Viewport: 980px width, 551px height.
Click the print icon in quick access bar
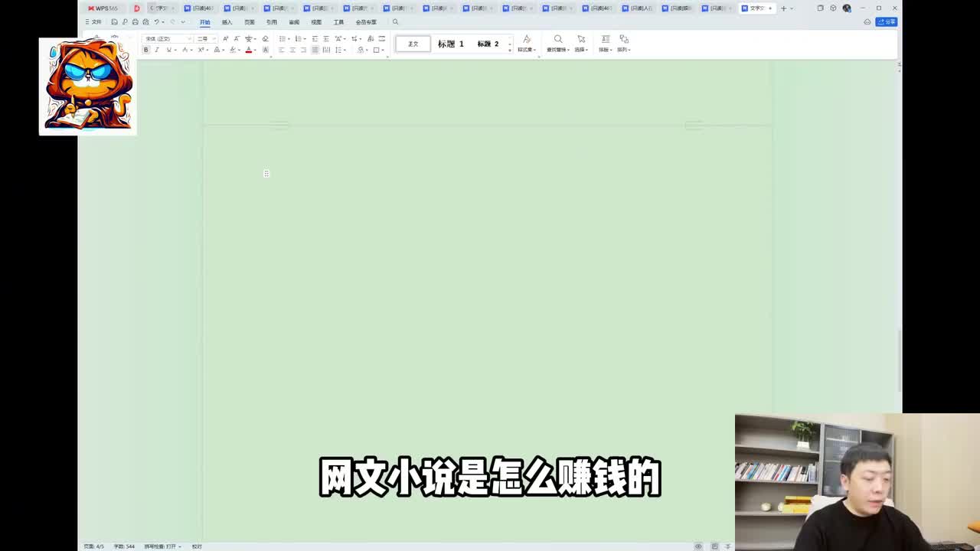[135, 22]
